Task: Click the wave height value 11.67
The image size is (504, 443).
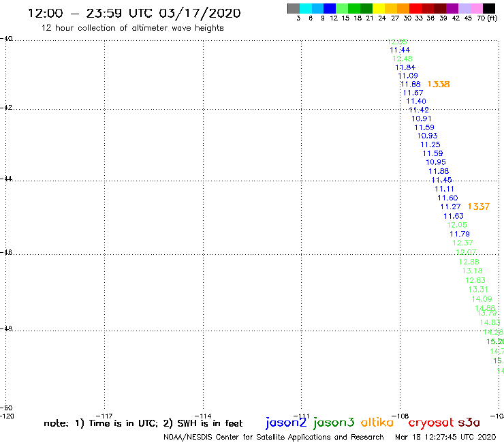Action: click(413, 93)
